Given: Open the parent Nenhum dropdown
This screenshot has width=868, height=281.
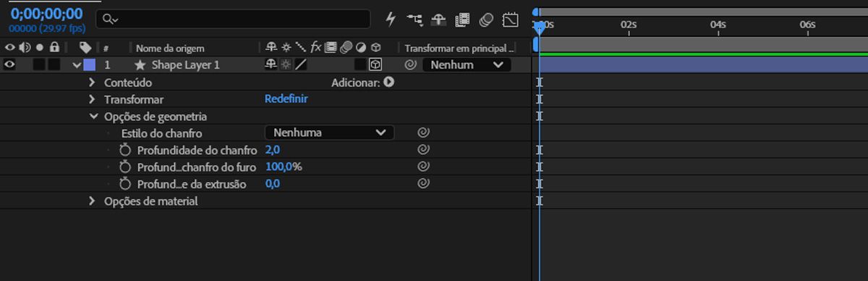Looking at the screenshot, I should pyautogui.click(x=467, y=64).
